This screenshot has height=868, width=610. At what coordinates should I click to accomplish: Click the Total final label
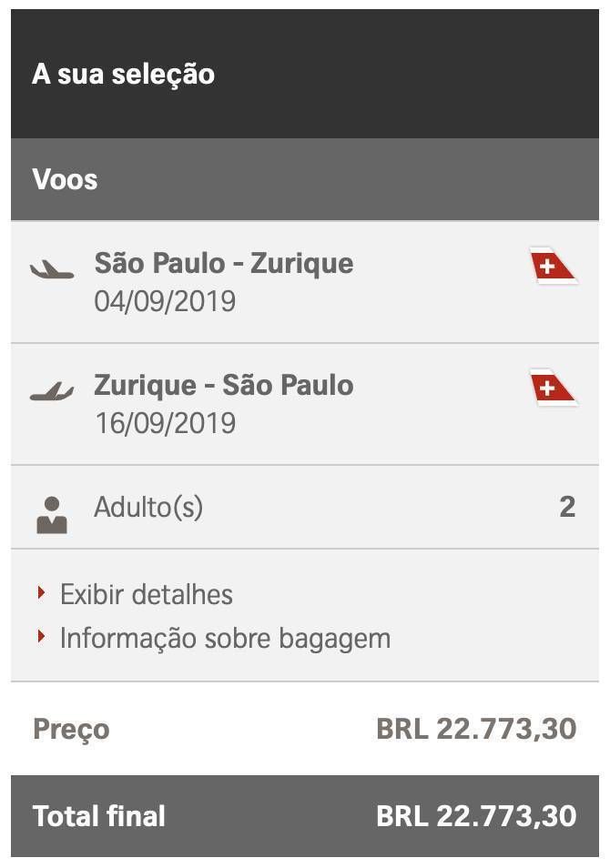pyautogui.click(x=99, y=816)
